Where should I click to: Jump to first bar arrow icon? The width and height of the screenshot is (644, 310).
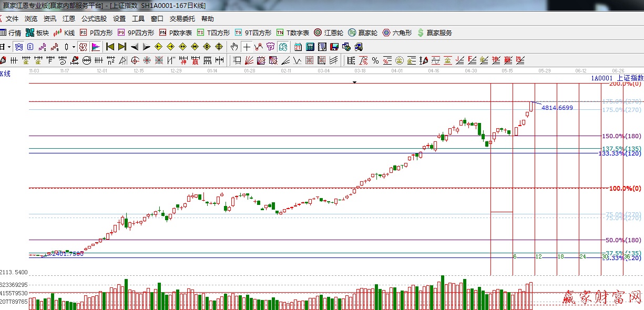coord(110,47)
